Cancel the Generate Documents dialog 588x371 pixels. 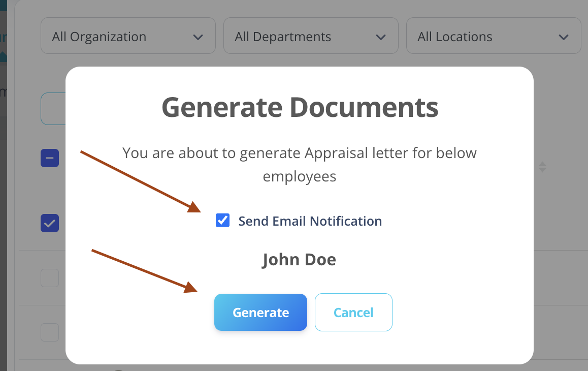(353, 313)
